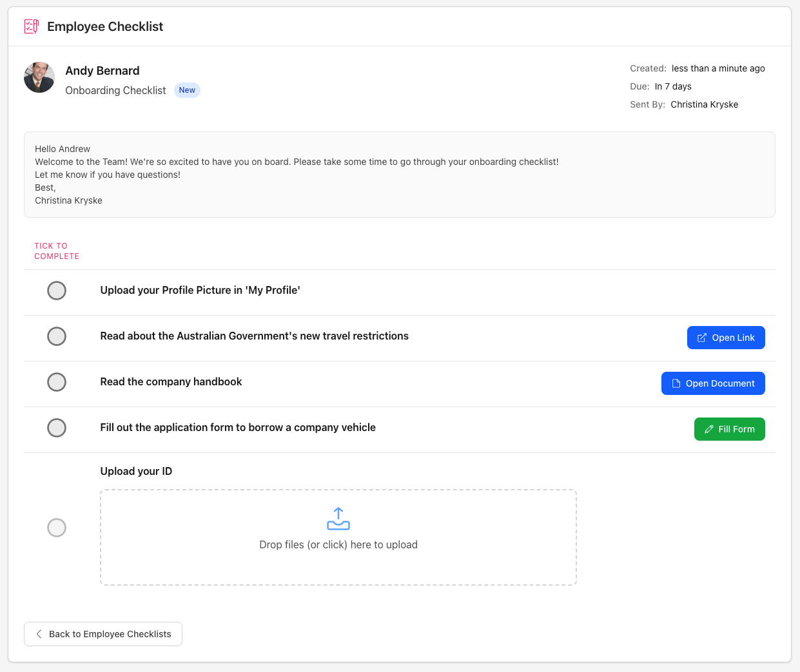
Task: Tick the Upload Profile Picture task
Action: [x=57, y=291]
